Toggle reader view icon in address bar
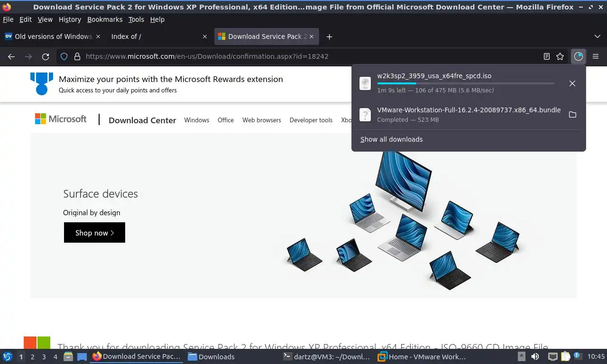 [547, 56]
